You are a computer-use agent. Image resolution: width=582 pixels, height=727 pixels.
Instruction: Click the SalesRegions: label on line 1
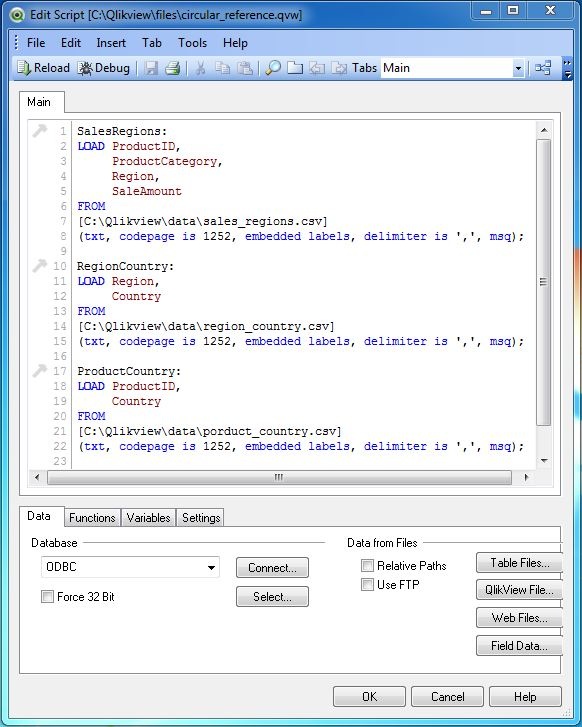click(x=122, y=131)
